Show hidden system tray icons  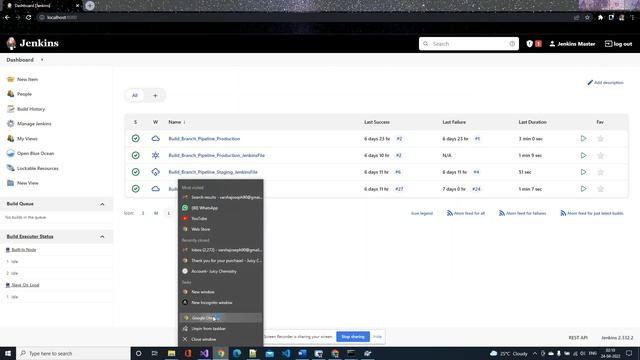point(535,353)
